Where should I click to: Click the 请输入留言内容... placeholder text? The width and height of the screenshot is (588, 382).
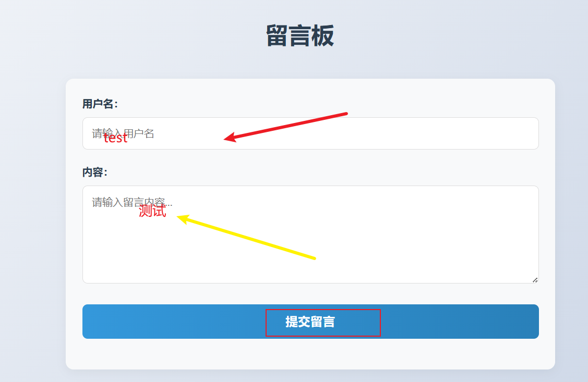click(132, 202)
